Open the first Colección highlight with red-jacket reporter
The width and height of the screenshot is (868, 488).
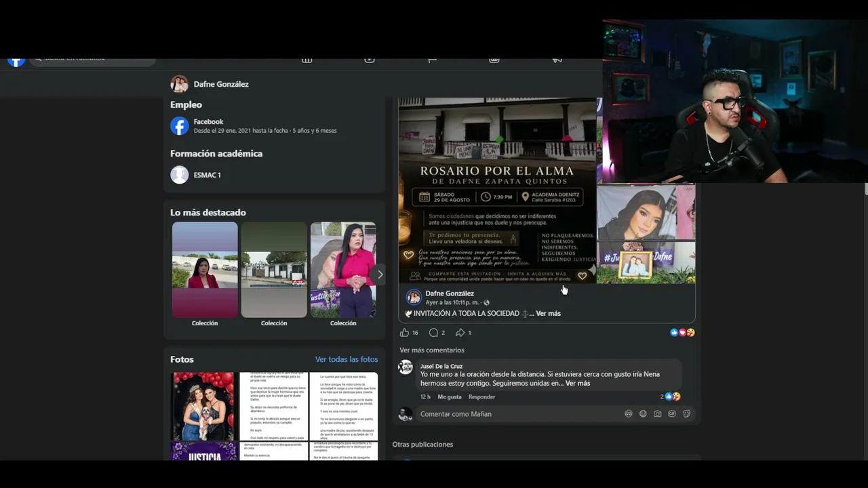click(x=205, y=270)
